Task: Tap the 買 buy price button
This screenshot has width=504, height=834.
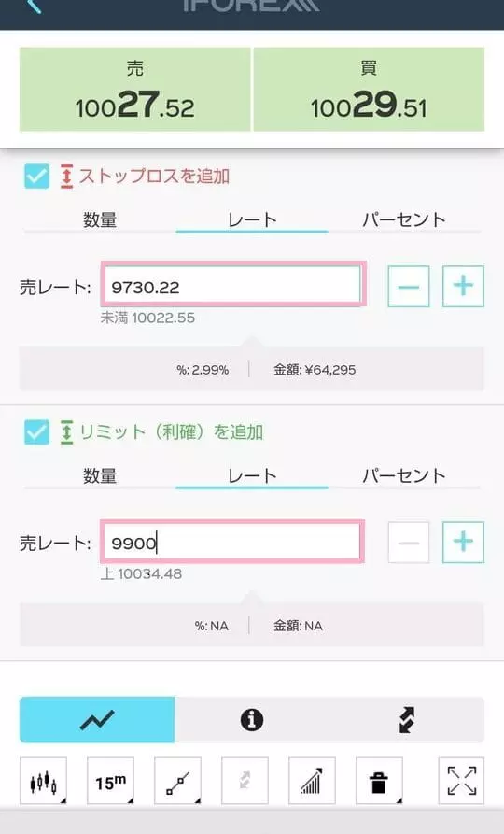Action: [369, 89]
